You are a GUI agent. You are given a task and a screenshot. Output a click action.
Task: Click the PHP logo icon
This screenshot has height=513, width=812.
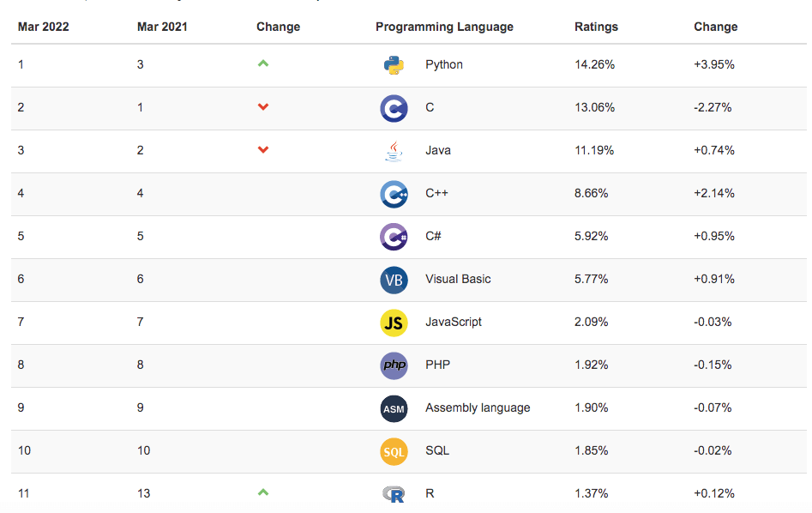pyautogui.click(x=394, y=365)
